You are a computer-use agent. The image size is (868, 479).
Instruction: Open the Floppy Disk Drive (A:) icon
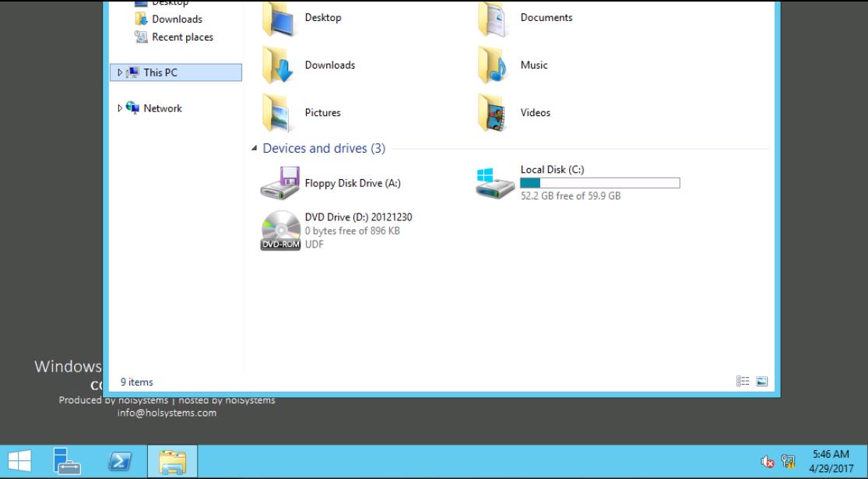(x=280, y=184)
